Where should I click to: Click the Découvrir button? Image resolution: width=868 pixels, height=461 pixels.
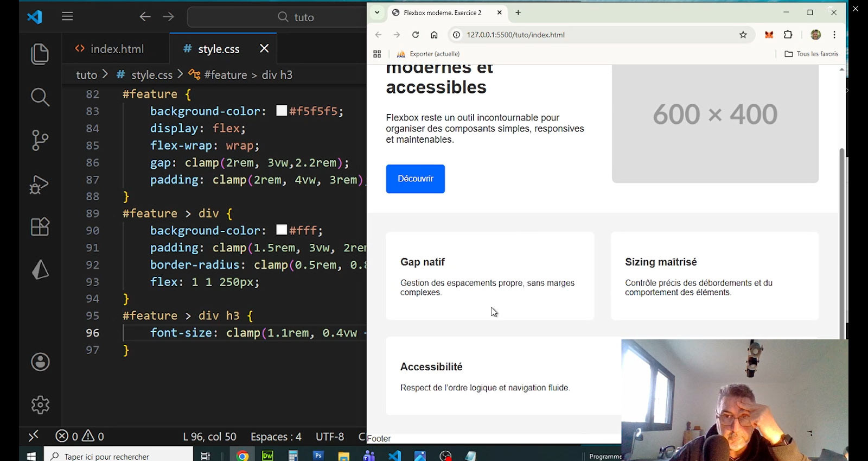(x=415, y=179)
